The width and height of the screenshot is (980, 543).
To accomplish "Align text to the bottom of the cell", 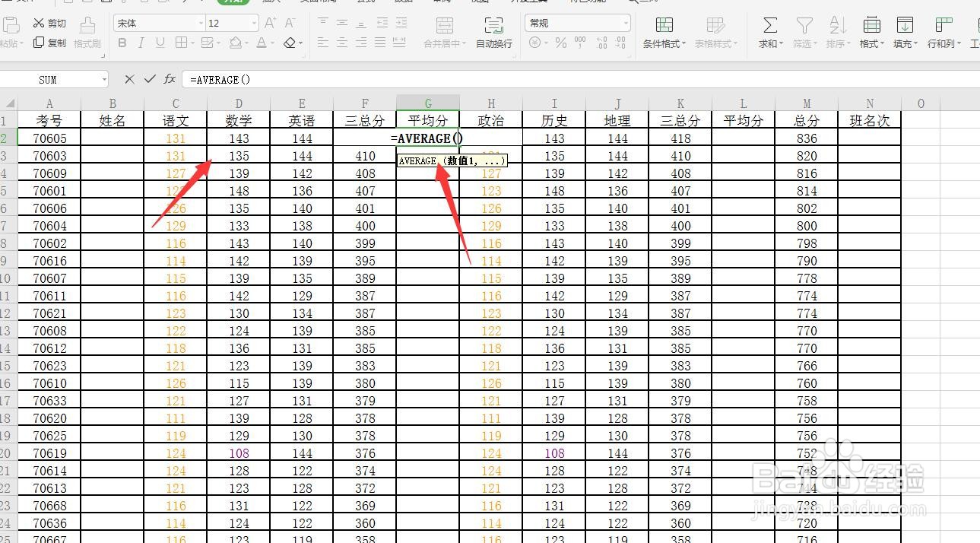I will [362, 23].
